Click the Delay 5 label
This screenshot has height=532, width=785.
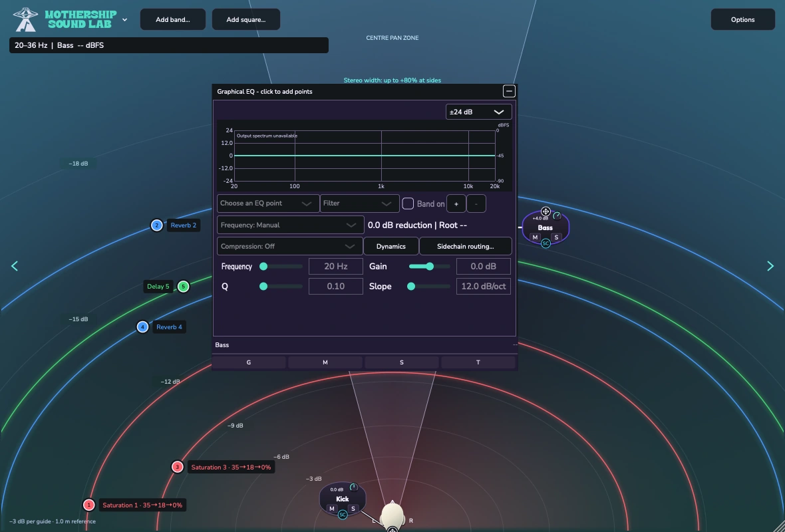coord(158,286)
